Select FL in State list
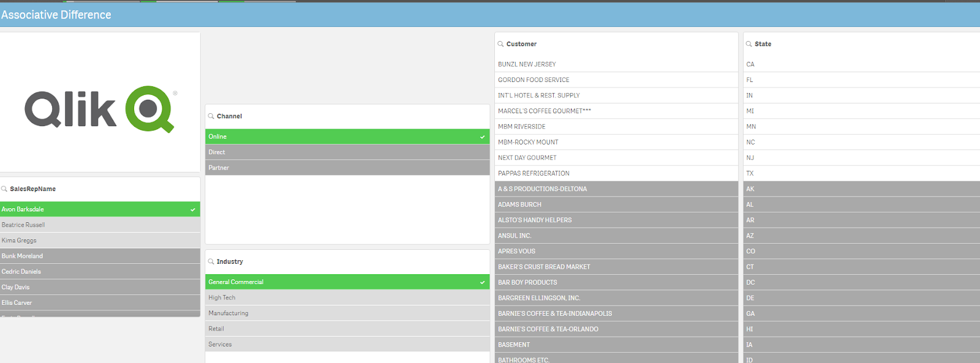Image resolution: width=980 pixels, height=363 pixels. click(x=862, y=80)
